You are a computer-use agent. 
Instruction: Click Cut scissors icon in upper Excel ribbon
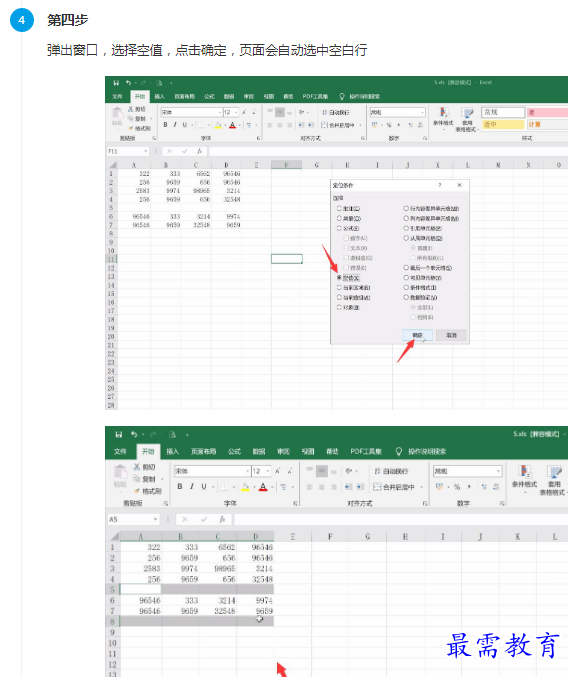click(x=130, y=109)
